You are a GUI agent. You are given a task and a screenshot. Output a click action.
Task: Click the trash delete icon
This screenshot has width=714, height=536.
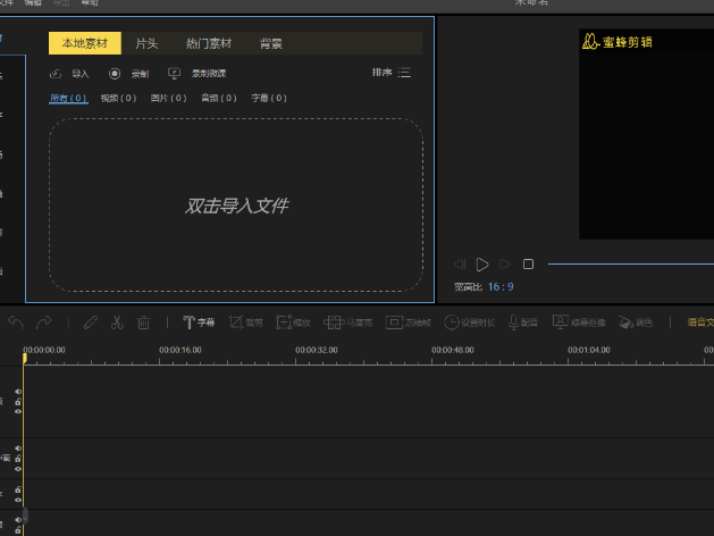pyautogui.click(x=143, y=322)
